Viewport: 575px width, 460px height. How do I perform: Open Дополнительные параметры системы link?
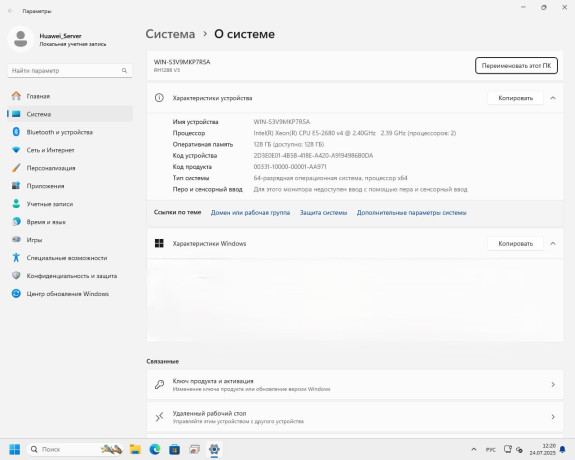point(411,212)
